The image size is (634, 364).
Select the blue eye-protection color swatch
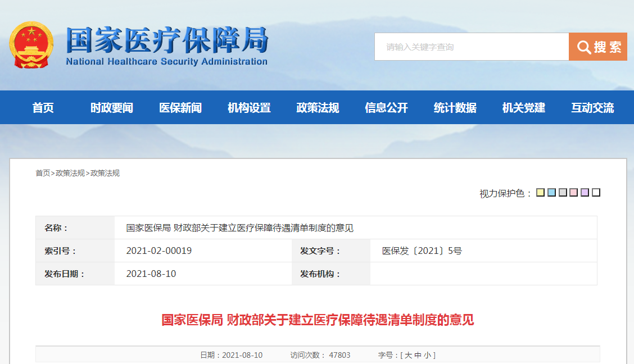551,192
